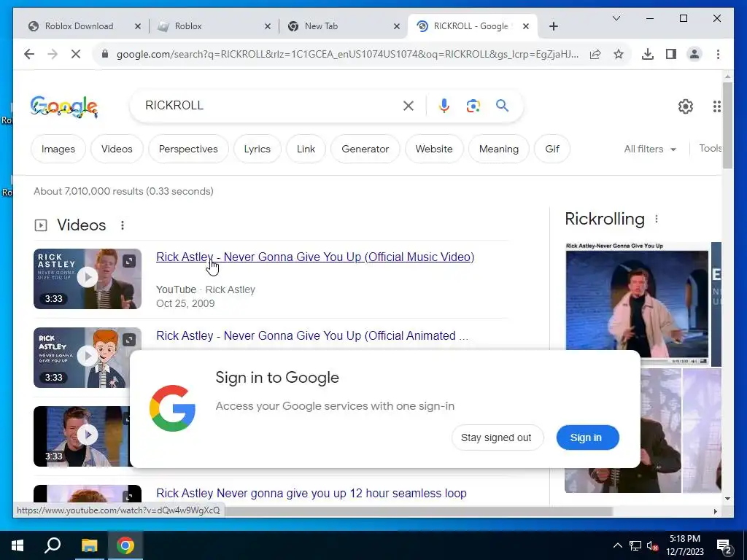Expand All filters dropdown

coord(650,149)
